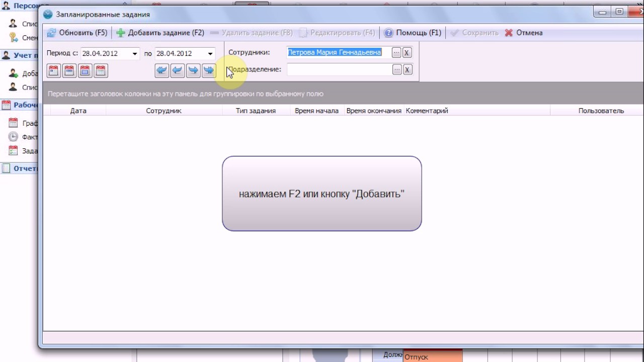The image size is (644, 362).
Task: Select the grid-style year calendar icon
Action: pos(101,71)
